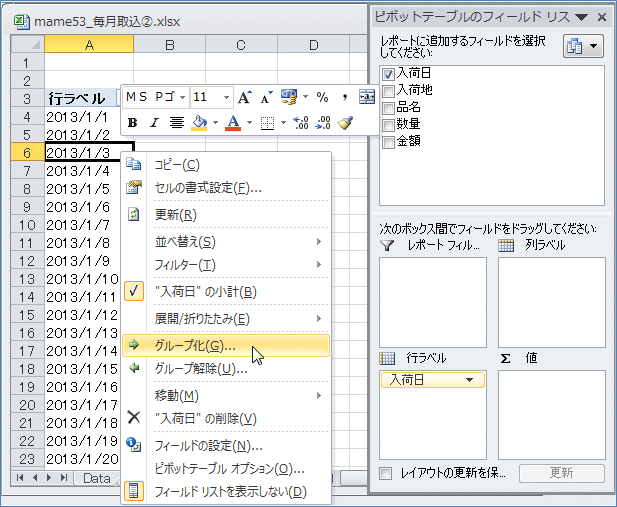Open the font size 11 dropdown
The height and width of the screenshot is (507, 617).
pos(226,97)
